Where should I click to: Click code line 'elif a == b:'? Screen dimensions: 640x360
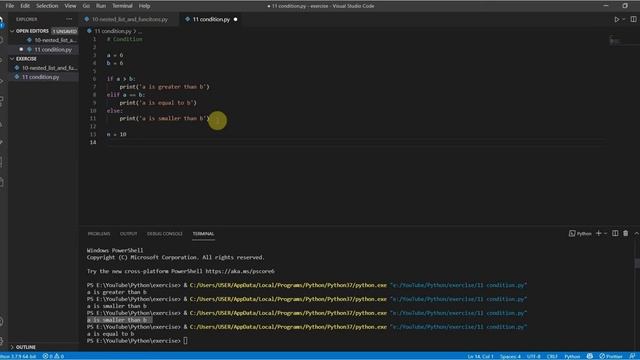[x=126, y=95]
